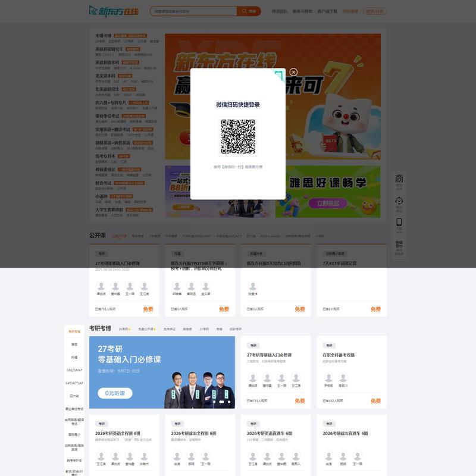Click the orange search magnifier button
Viewport: 476px width, 476px height.
click(249, 11)
